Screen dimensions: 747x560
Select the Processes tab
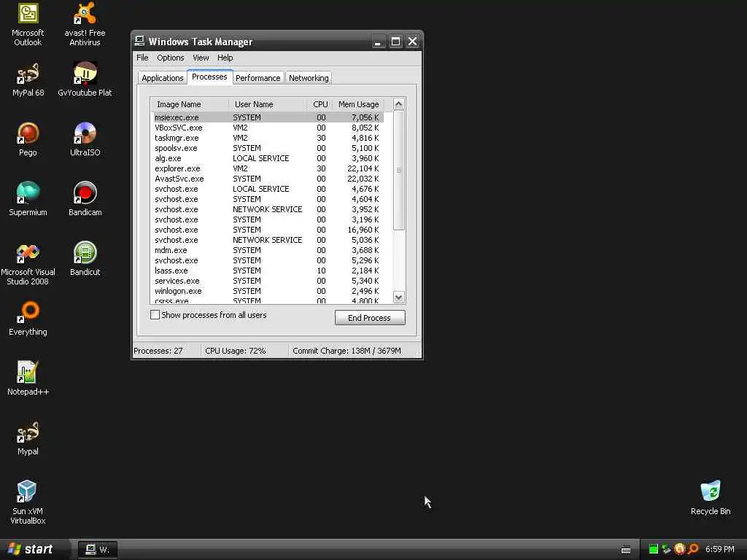coord(209,77)
